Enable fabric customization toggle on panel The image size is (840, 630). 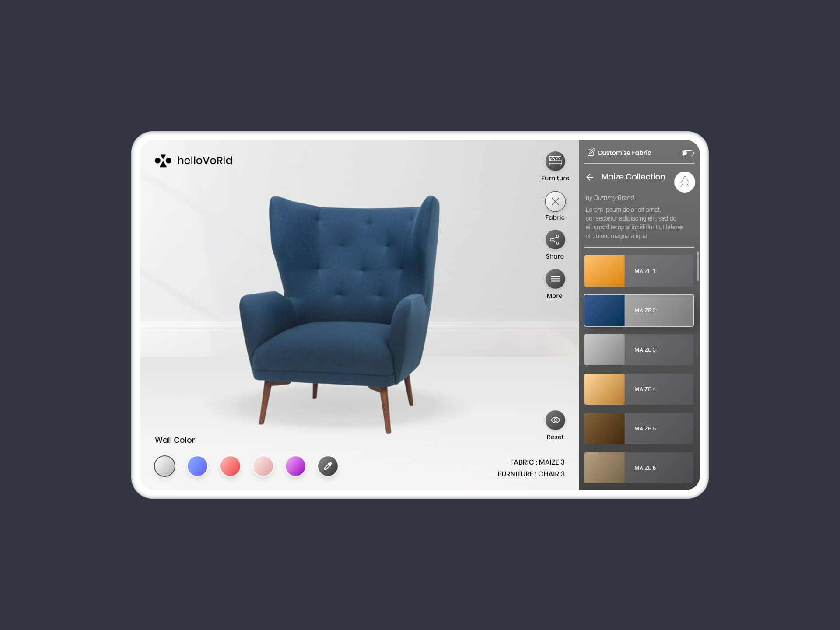(x=686, y=154)
